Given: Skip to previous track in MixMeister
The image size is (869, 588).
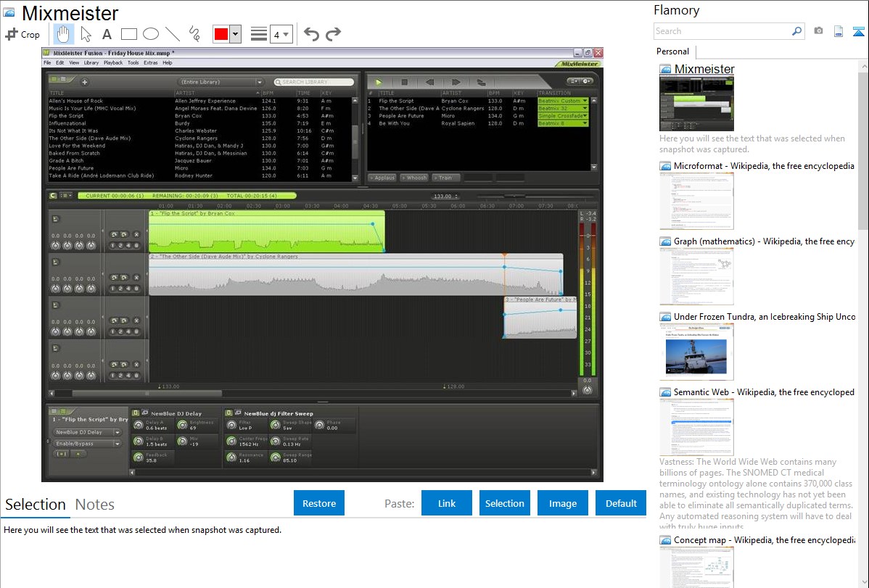Looking at the screenshot, I should [430, 82].
